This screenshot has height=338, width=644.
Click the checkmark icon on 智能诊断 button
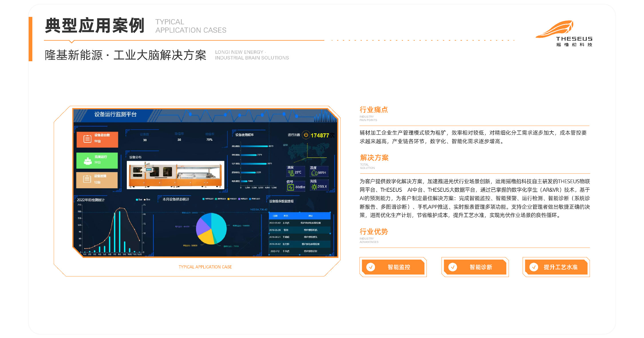coord(453,267)
